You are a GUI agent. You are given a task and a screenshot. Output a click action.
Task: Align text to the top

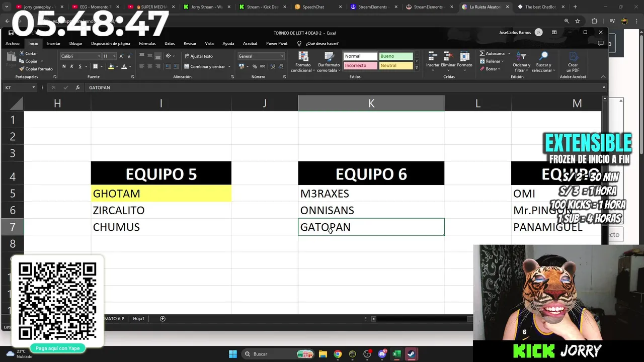(142, 56)
